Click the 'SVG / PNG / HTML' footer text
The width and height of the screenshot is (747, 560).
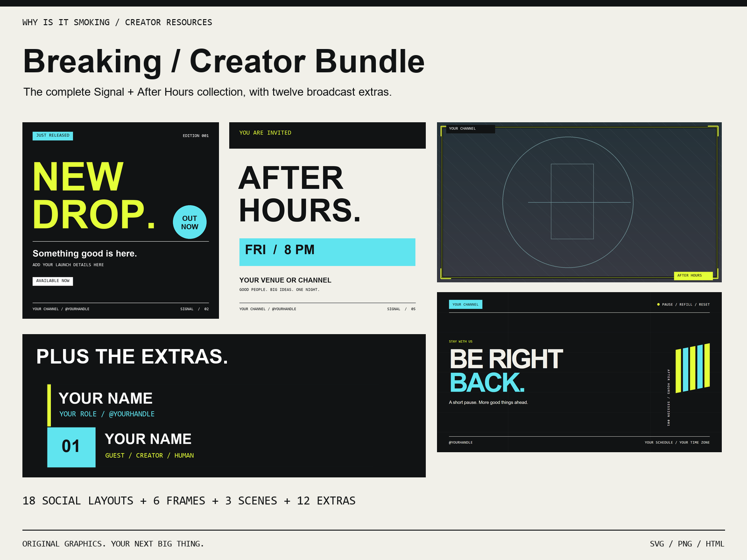pyautogui.click(x=687, y=544)
